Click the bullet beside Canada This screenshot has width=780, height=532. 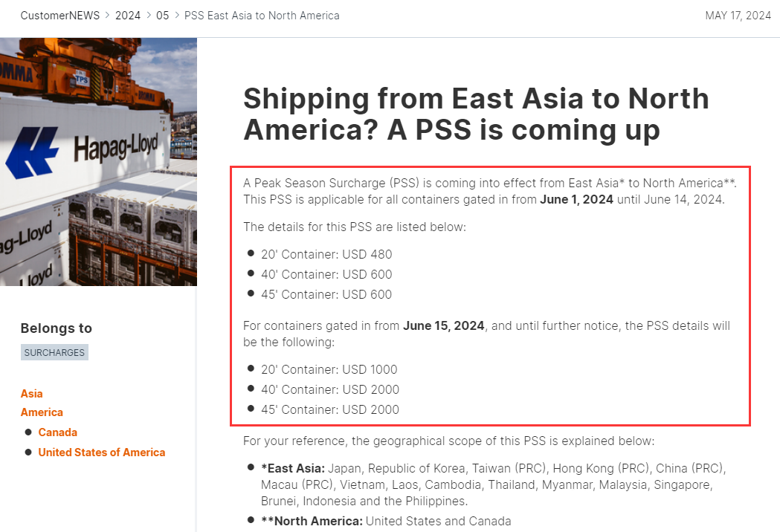[28, 432]
